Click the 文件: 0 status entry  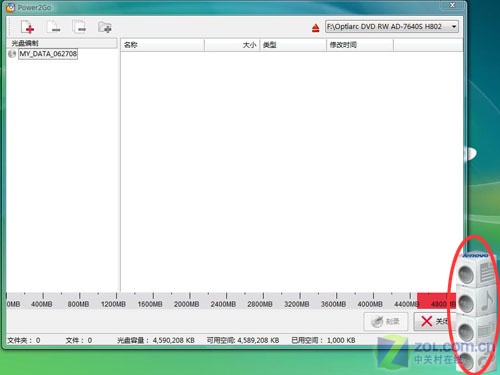79,340
